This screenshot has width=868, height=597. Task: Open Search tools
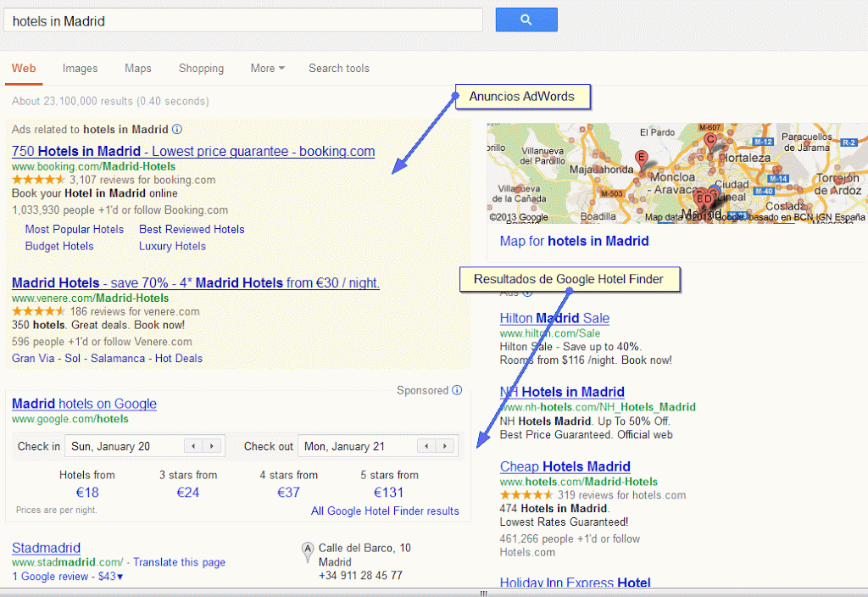coord(339,68)
